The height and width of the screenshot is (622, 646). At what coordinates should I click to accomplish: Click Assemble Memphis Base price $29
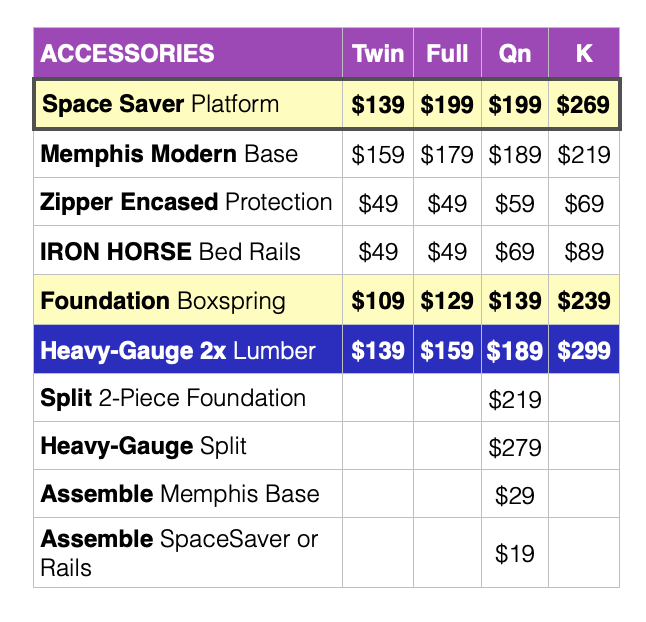pos(515,495)
